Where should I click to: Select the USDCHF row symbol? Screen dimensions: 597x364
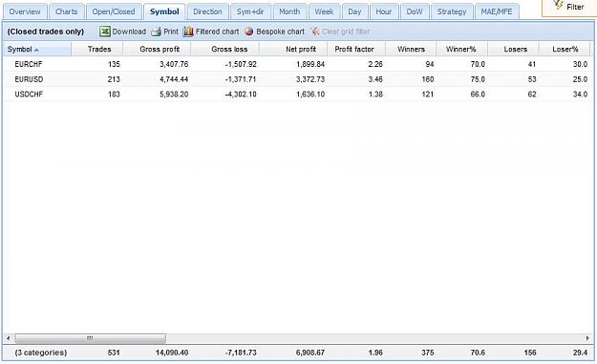point(29,95)
